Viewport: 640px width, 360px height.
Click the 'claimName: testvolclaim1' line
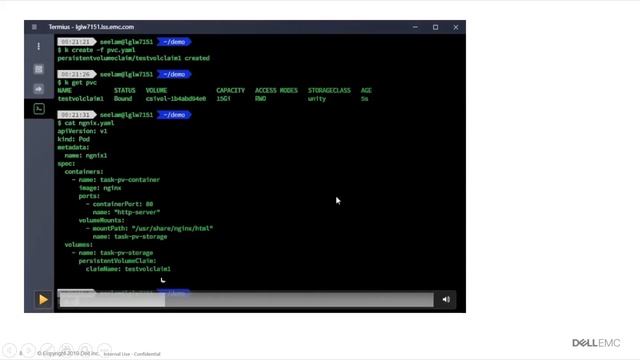tap(128, 269)
